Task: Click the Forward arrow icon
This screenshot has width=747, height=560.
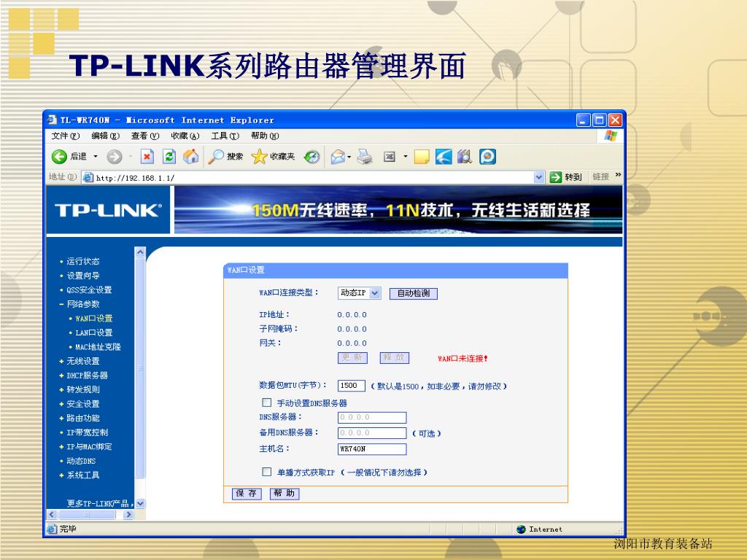Action: tap(115, 156)
